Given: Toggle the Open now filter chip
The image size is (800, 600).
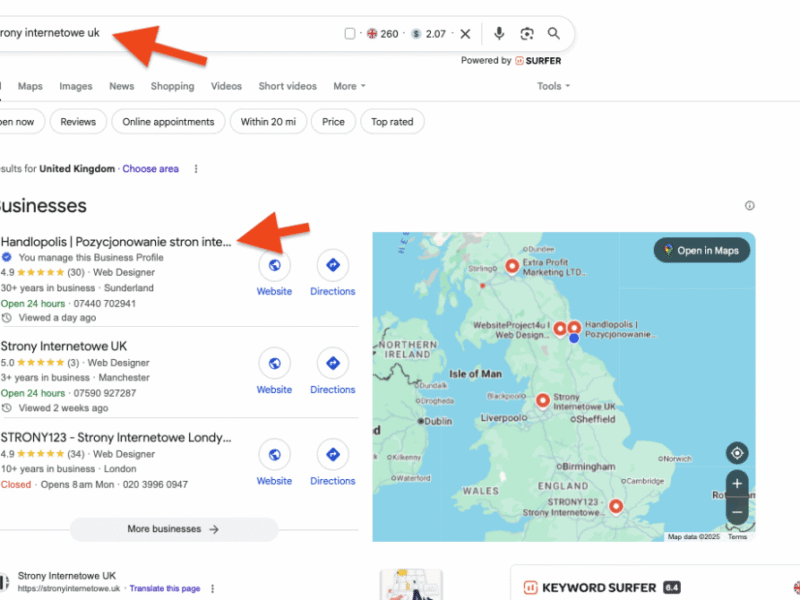Looking at the screenshot, I should [x=17, y=122].
